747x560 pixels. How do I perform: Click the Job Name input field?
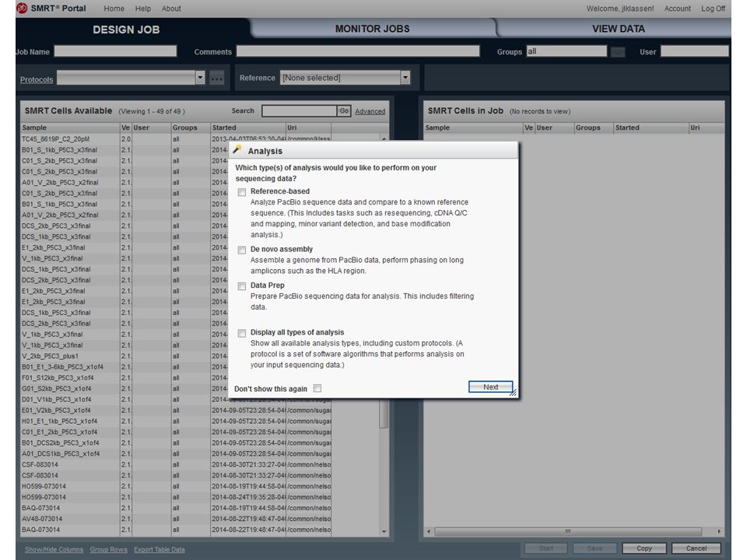(x=115, y=51)
